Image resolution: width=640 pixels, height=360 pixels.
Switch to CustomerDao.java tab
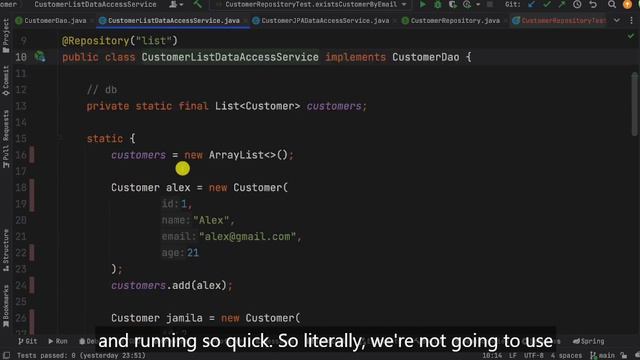(x=51, y=20)
